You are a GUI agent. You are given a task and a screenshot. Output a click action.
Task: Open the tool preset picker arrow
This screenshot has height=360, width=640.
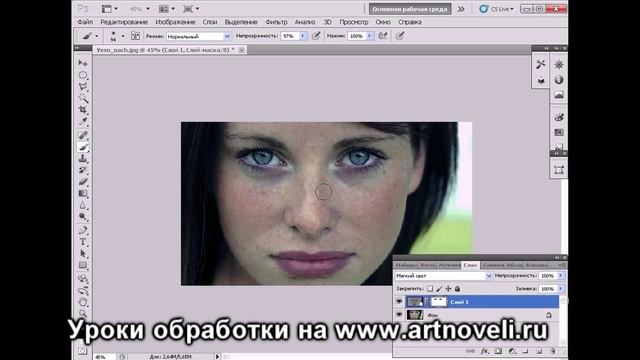coord(96,36)
